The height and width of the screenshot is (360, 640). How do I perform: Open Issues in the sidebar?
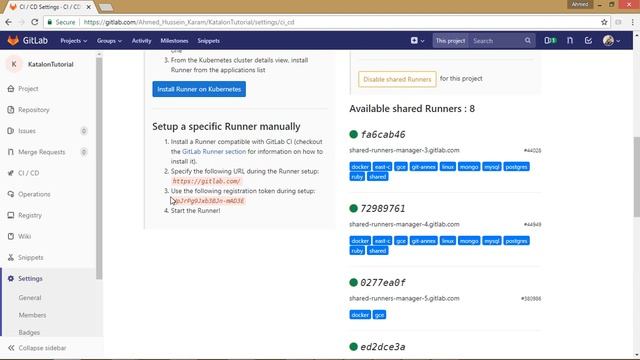pyautogui.click(x=27, y=131)
